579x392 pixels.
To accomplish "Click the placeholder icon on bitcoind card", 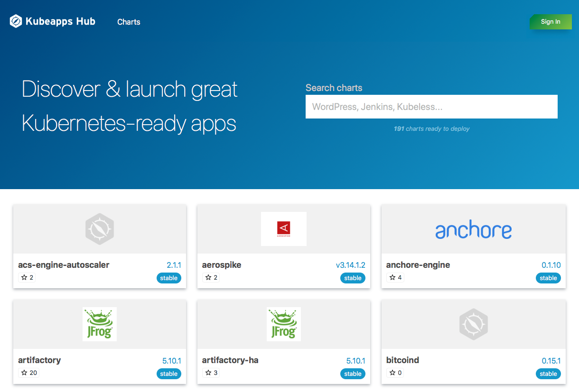I will (473, 324).
